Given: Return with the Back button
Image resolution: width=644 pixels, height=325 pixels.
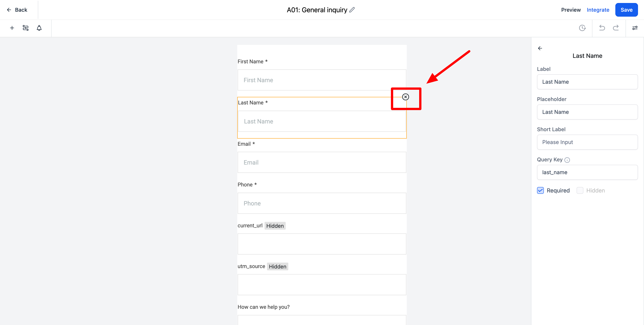Looking at the screenshot, I should tap(17, 10).
